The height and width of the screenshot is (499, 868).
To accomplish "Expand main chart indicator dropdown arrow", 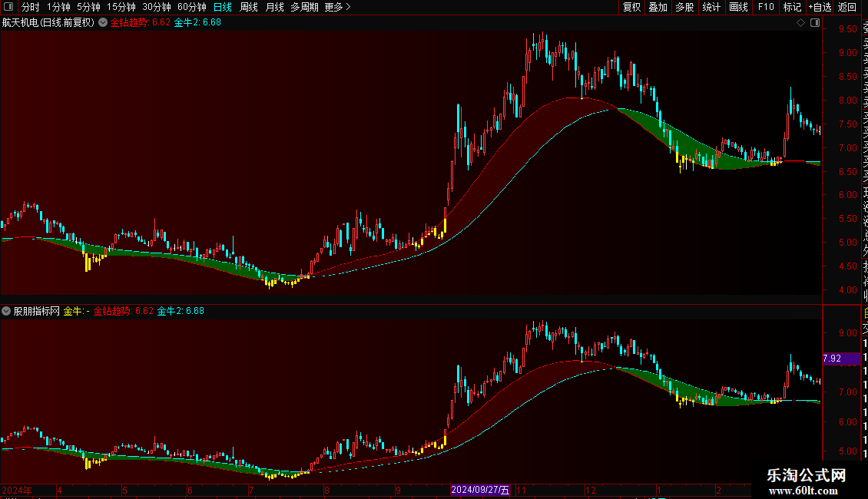I will [x=103, y=22].
